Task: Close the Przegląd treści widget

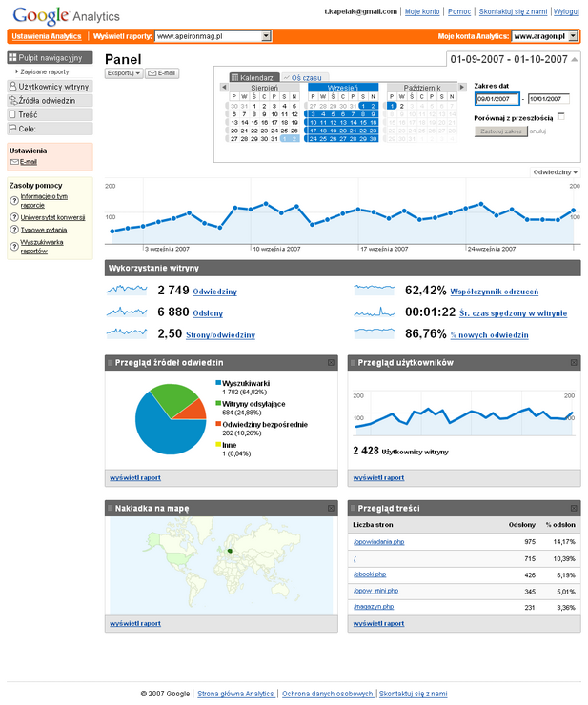Action: [574, 508]
